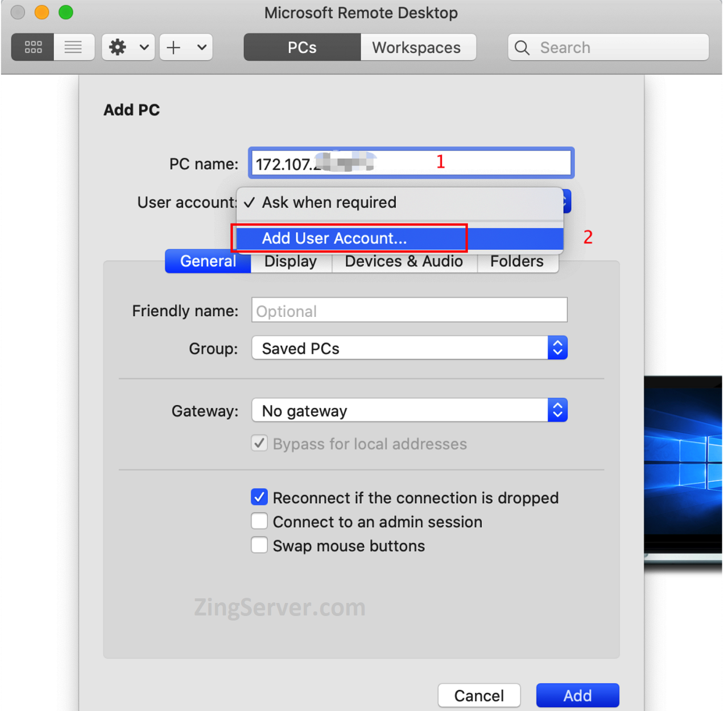Click the search magnifier icon
Image resolution: width=728 pixels, height=711 pixels.
click(x=522, y=47)
